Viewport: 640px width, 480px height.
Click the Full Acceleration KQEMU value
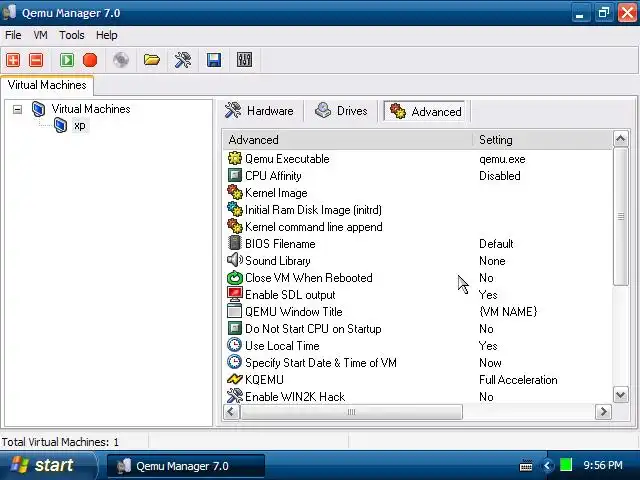[518, 380]
